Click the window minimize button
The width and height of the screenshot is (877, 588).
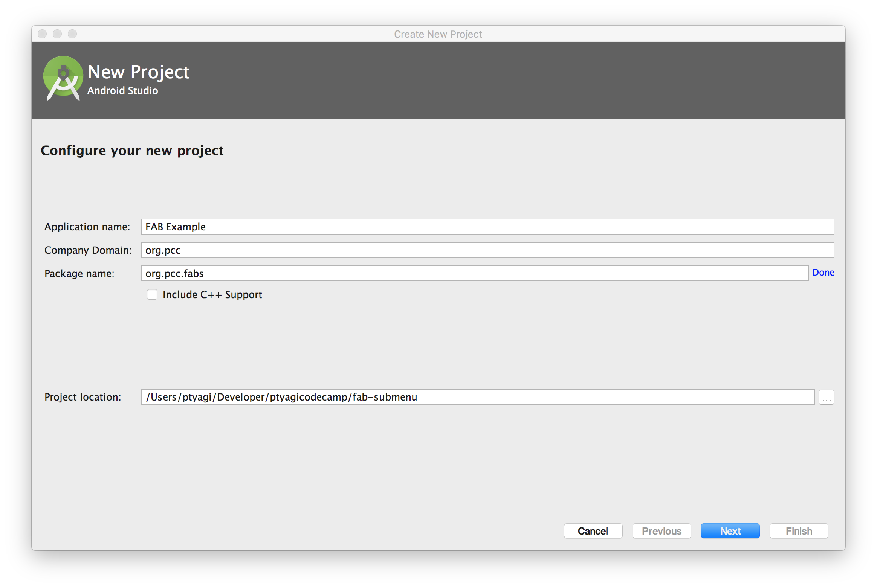(57, 34)
